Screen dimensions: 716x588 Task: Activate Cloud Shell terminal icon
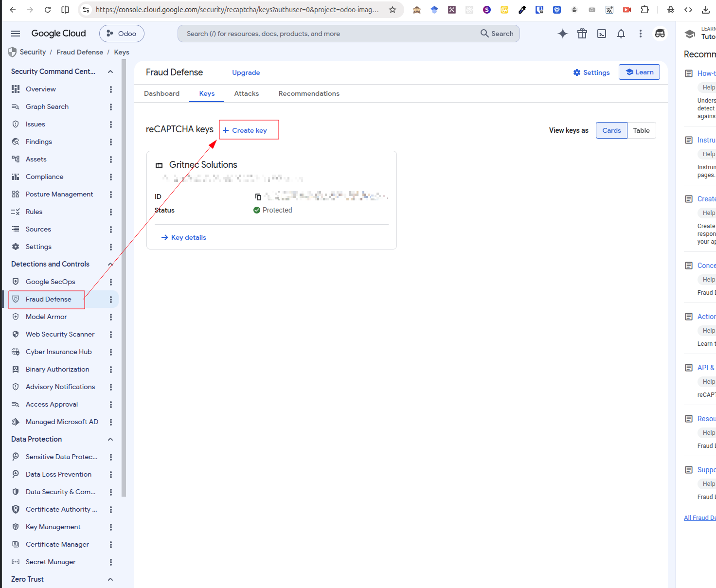pyautogui.click(x=602, y=34)
